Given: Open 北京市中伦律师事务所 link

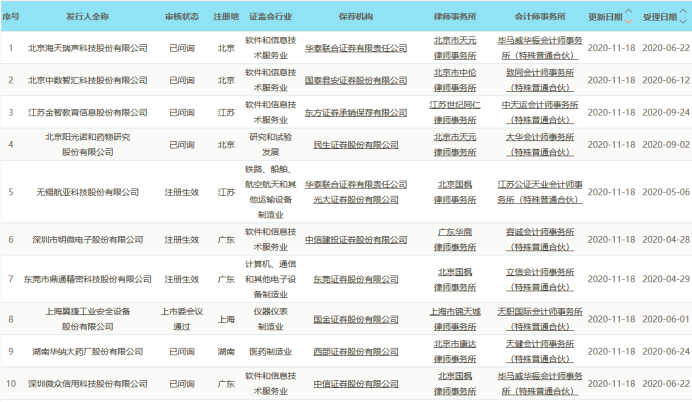Looking at the screenshot, I should tap(455, 80).
